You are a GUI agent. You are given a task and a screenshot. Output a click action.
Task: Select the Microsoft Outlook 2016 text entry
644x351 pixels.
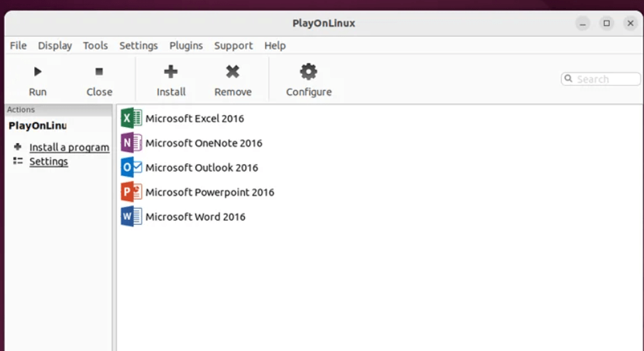point(202,168)
